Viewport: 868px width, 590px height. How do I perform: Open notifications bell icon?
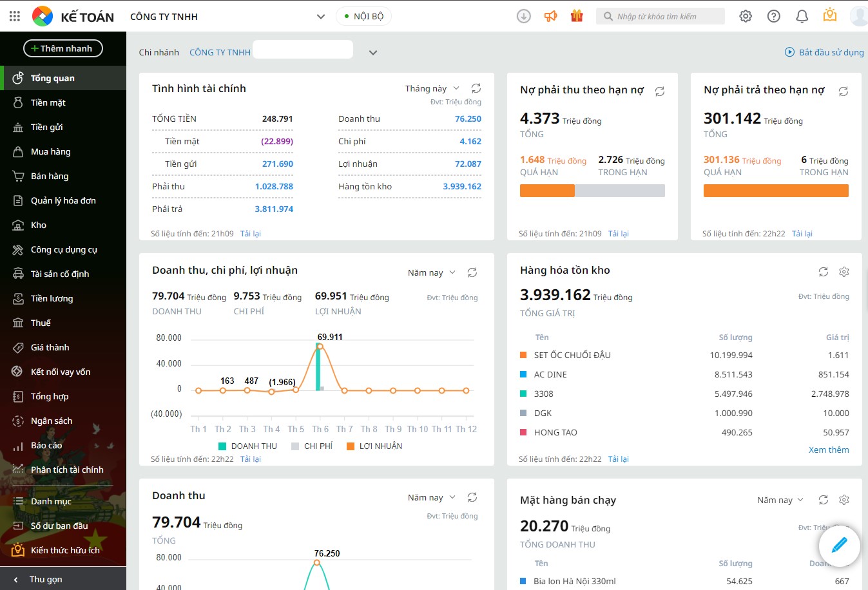click(x=802, y=16)
